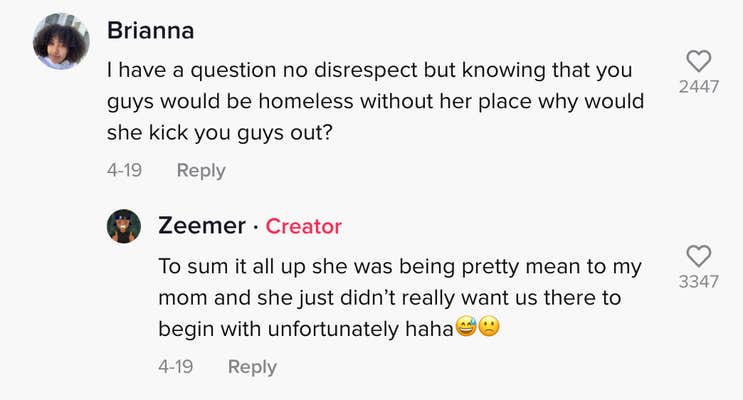Click the 3347 like count
The width and height of the screenshot is (743, 400).
(x=698, y=282)
